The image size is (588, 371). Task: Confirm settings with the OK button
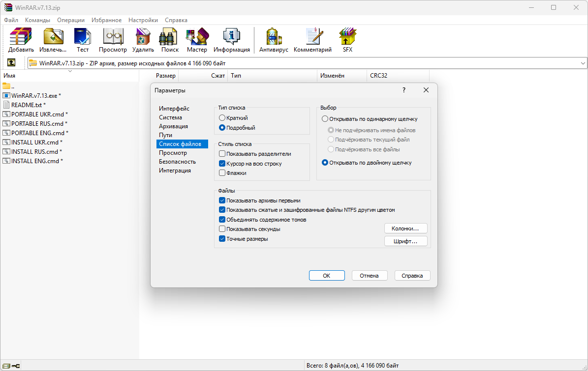pos(327,276)
